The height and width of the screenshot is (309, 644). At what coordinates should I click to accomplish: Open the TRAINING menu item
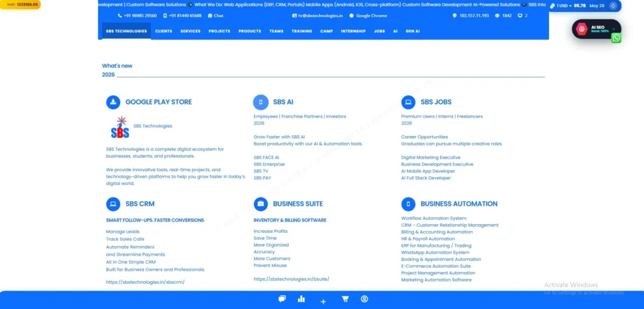302,31
